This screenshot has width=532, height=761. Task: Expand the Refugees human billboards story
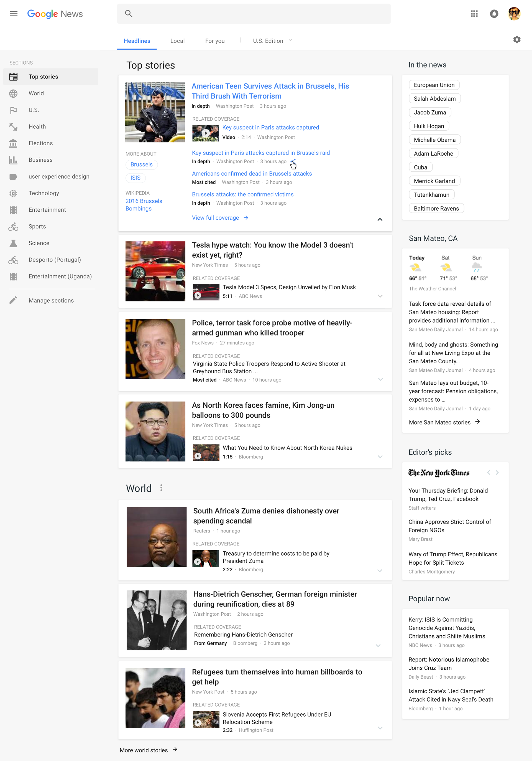click(x=380, y=728)
